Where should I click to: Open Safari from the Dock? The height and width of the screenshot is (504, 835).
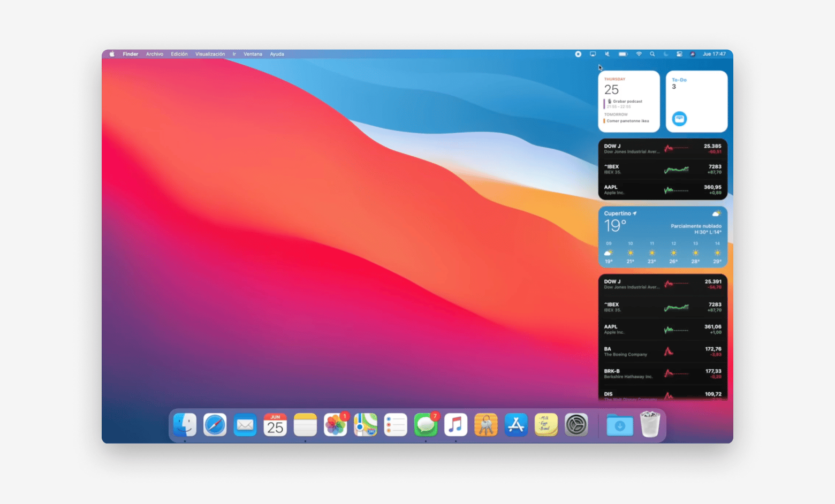tap(215, 425)
